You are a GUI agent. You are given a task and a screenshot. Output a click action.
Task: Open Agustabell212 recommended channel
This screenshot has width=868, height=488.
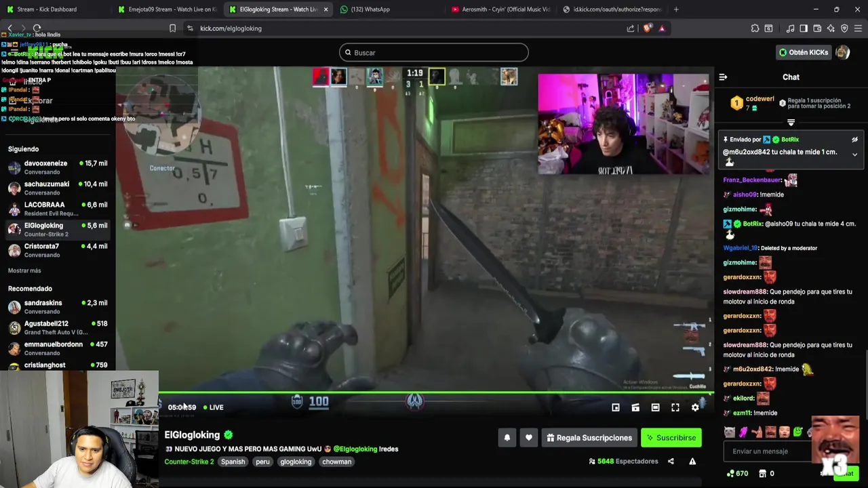[58, 328]
